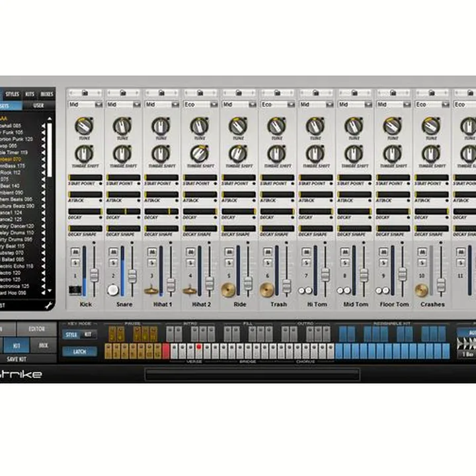The width and height of the screenshot is (476, 476).
Task: Click the info display field beside Strike logo
Action: [253, 374]
